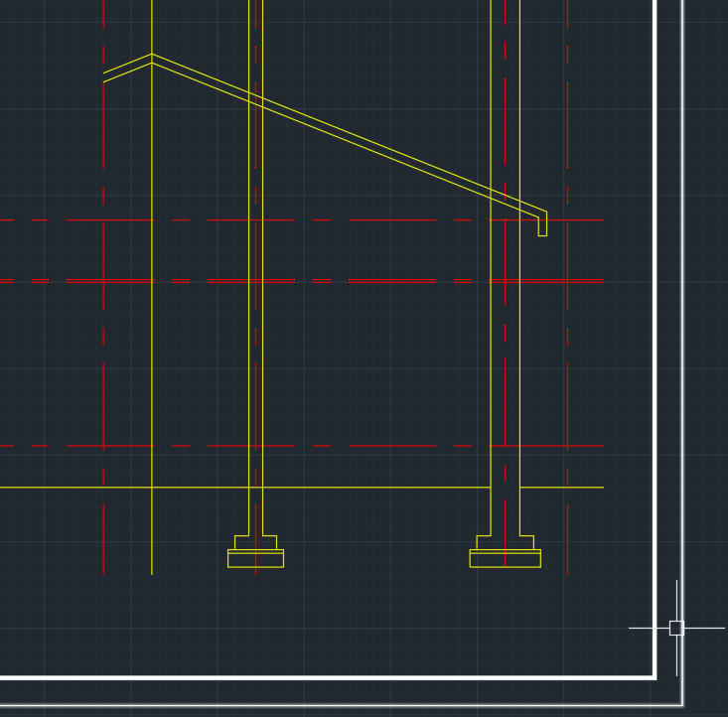The image size is (728, 717).
Task: Select the double red dashed horizontal gridline
Action: pyautogui.click(x=302, y=281)
